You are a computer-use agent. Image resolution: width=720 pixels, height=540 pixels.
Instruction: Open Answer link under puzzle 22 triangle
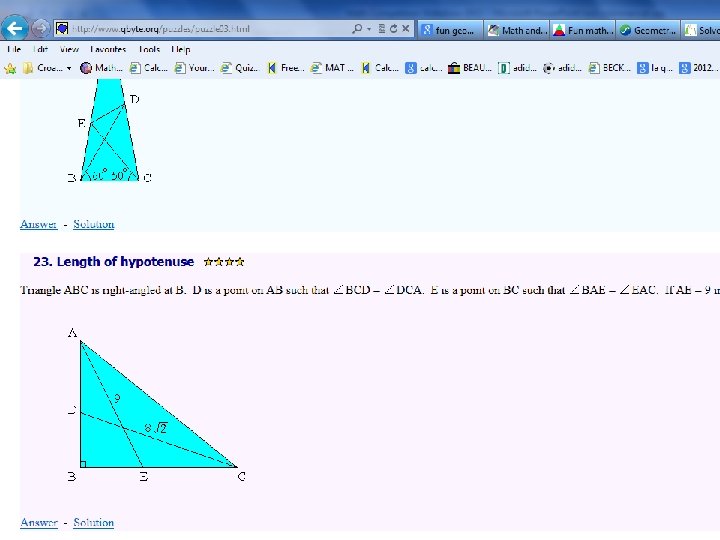tap(39, 224)
